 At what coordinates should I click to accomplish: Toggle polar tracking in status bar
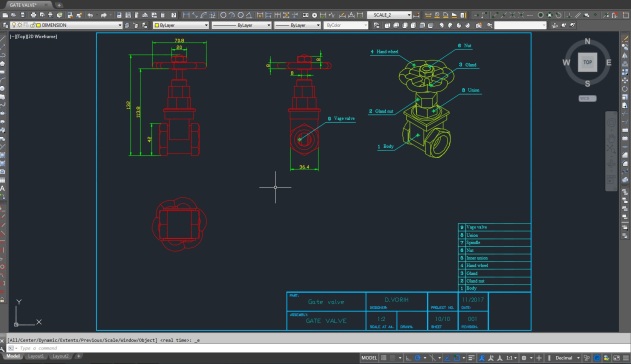417,358
